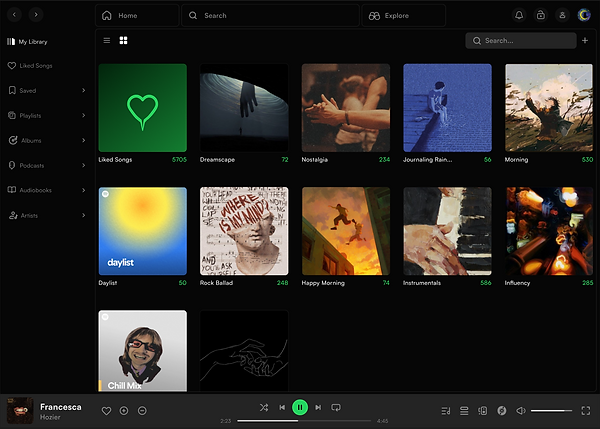Screen dimensions: 600x429
Task: Open the notifications bell
Action: click(519, 15)
